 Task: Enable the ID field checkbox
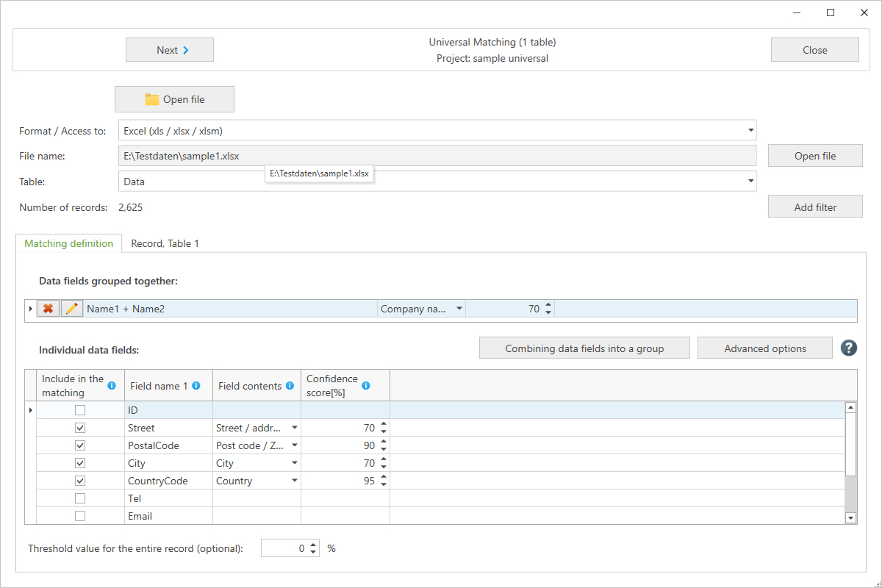[80, 410]
